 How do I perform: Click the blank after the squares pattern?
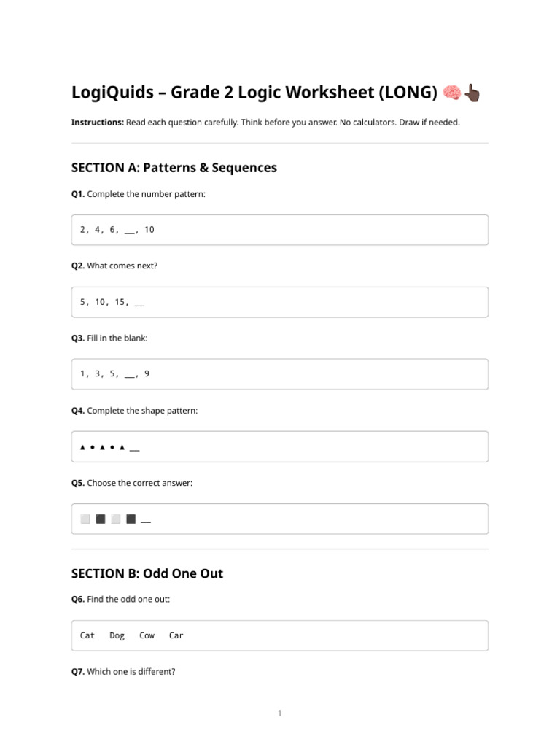point(146,522)
